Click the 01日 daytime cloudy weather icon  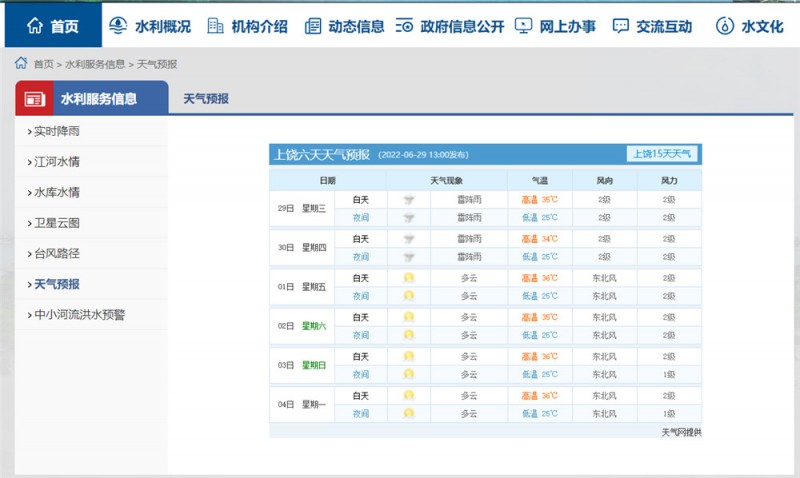(409, 278)
